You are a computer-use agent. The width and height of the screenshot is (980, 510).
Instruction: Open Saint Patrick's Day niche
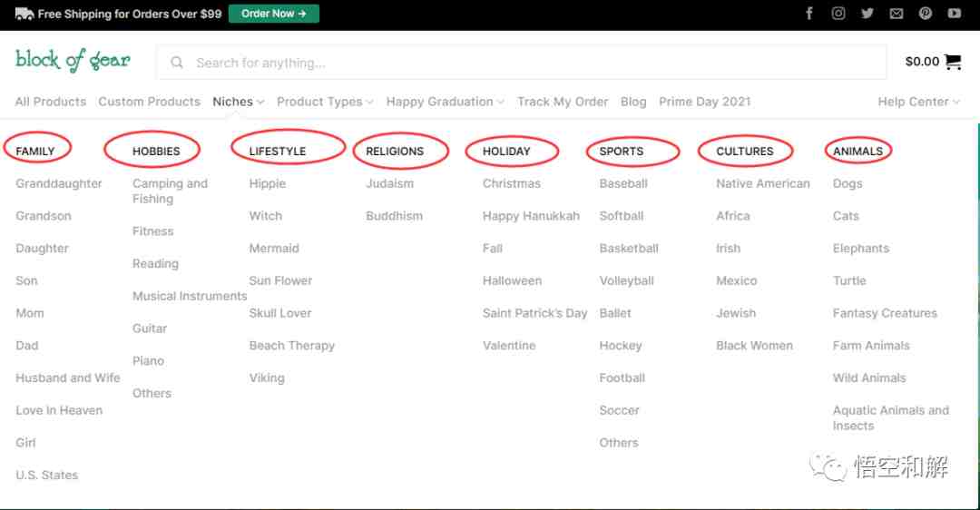point(534,313)
